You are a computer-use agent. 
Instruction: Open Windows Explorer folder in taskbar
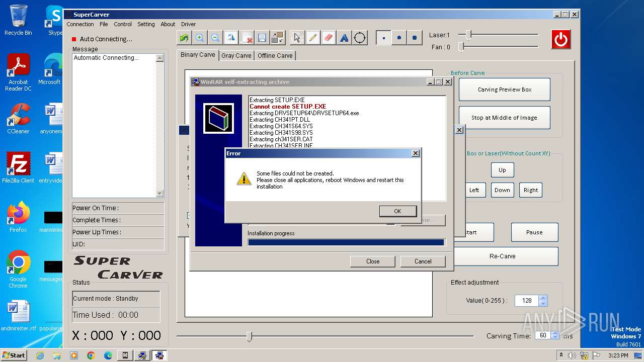point(57,355)
